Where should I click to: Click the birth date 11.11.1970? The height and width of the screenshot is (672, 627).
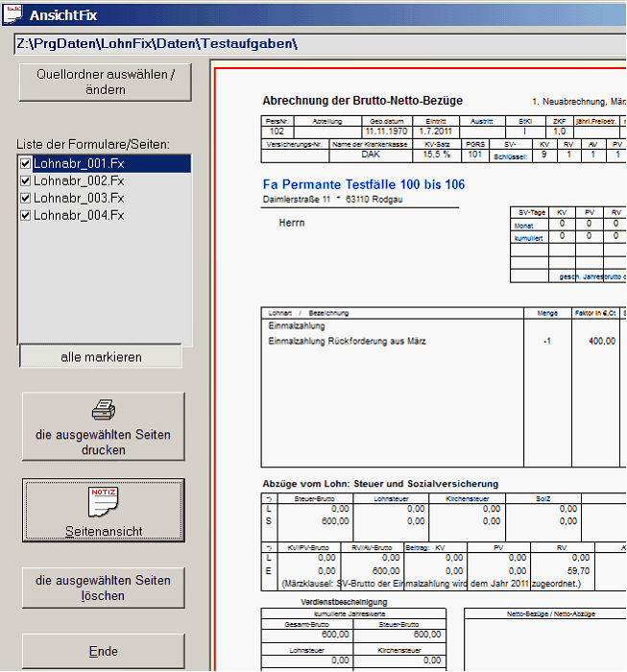[x=387, y=132]
